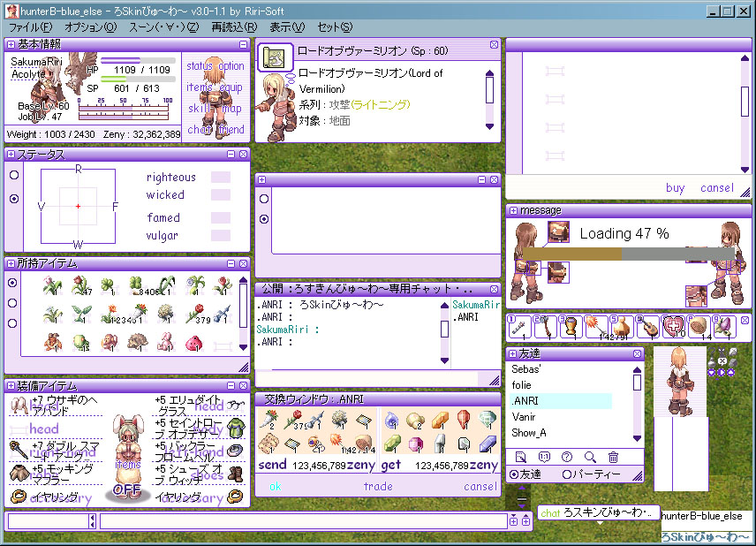
Task: Expand the 友達 panel plus box
Action: [x=512, y=353]
